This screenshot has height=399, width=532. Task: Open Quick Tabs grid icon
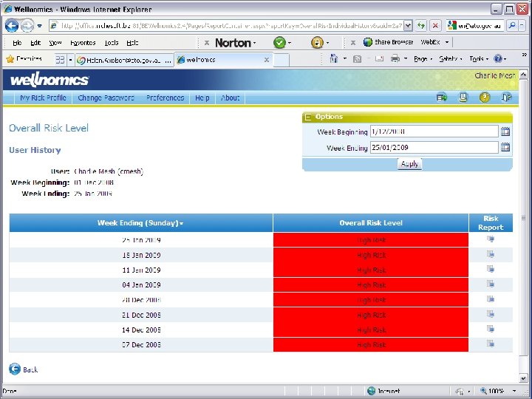point(60,60)
